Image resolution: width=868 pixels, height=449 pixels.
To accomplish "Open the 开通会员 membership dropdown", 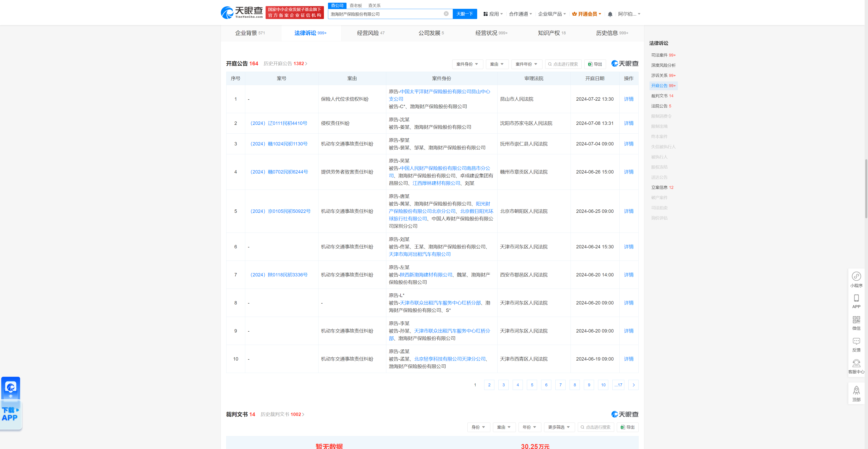I will point(587,14).
